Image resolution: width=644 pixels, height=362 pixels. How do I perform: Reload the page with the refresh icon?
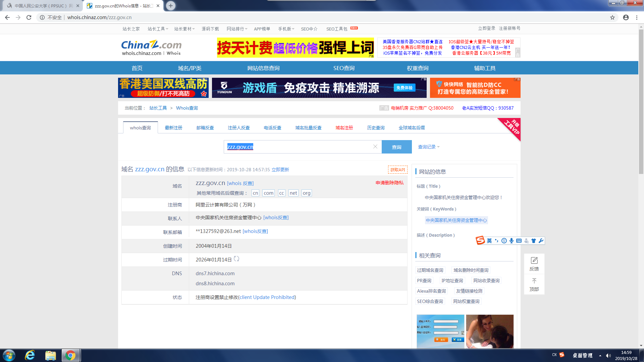(x=29, y=17)
